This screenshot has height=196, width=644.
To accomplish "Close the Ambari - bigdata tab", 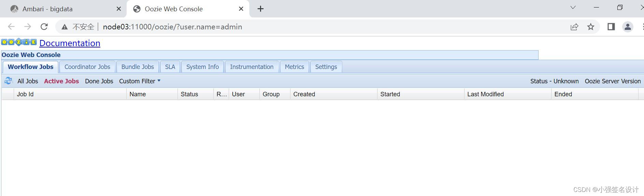I will pyautogui.click(x=119, y=9).
